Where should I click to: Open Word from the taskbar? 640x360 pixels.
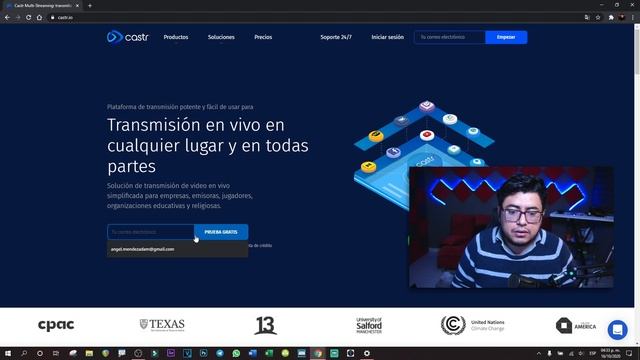click(x=253, y=353)
